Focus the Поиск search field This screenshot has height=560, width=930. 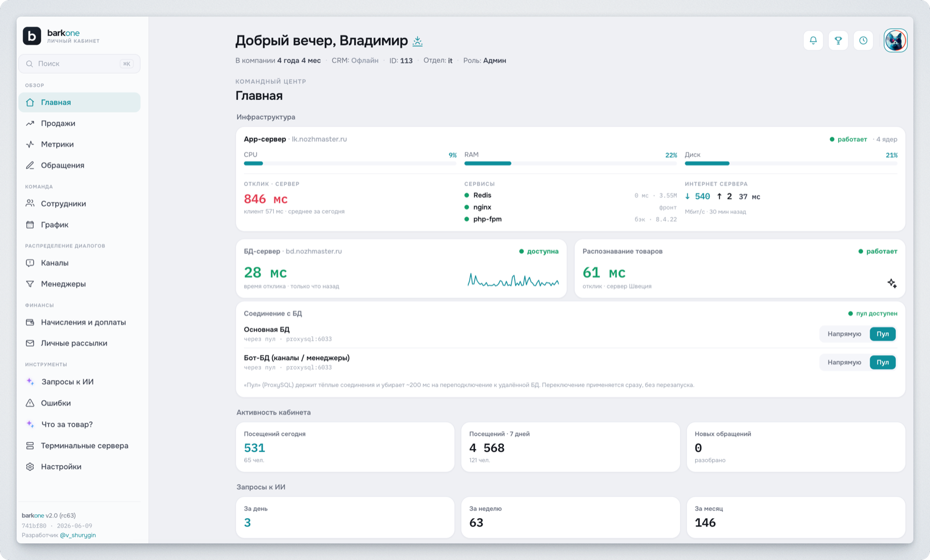click(80, 64)
